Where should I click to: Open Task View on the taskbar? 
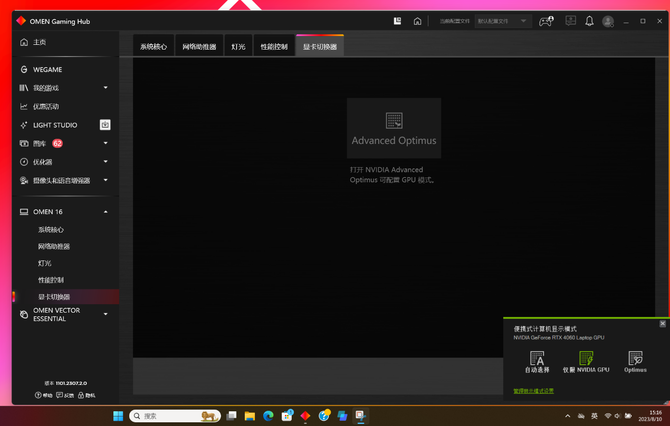232,416
